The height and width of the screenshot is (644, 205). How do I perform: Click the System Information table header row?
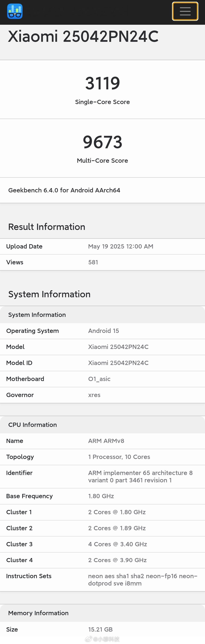(x=102, y=315)
